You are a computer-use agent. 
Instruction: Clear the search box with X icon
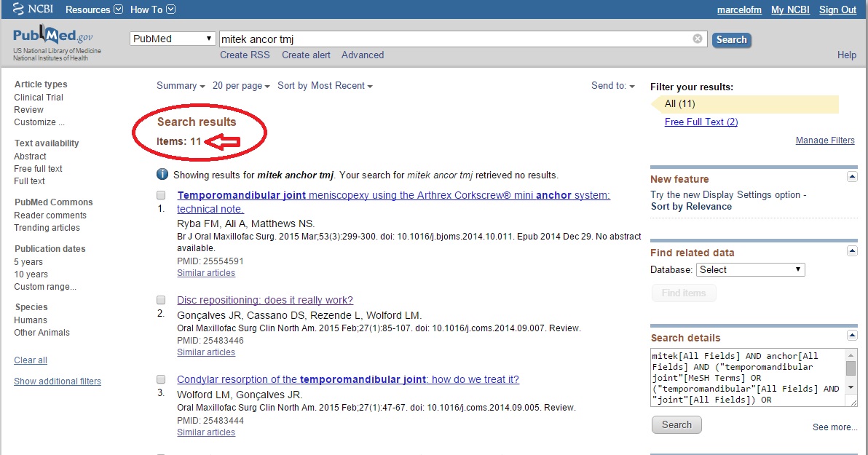[698, 39]
